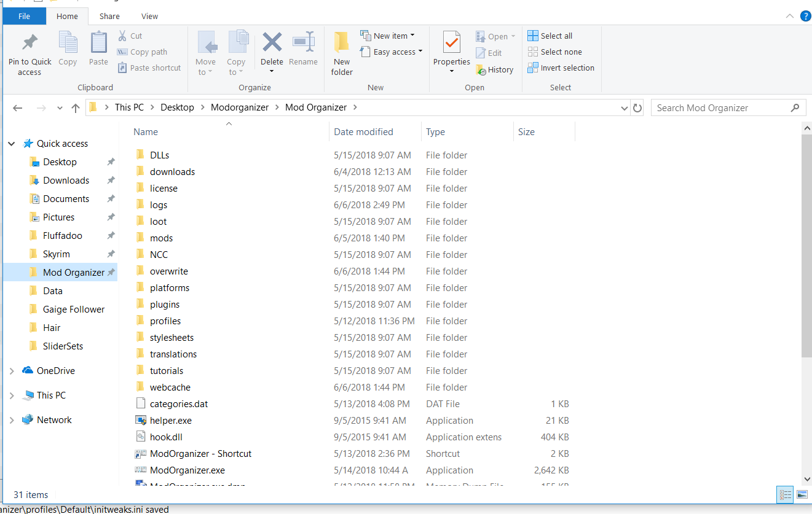Click the search magnifier icon
Screen dimensions: 812x514
coord(795,107)
